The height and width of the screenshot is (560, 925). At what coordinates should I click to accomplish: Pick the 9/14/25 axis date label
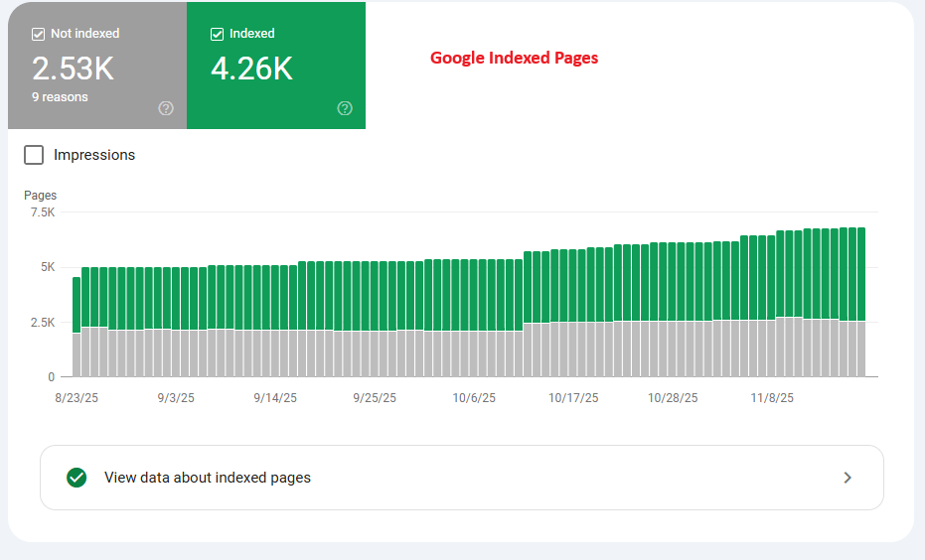tap(275, 397)
